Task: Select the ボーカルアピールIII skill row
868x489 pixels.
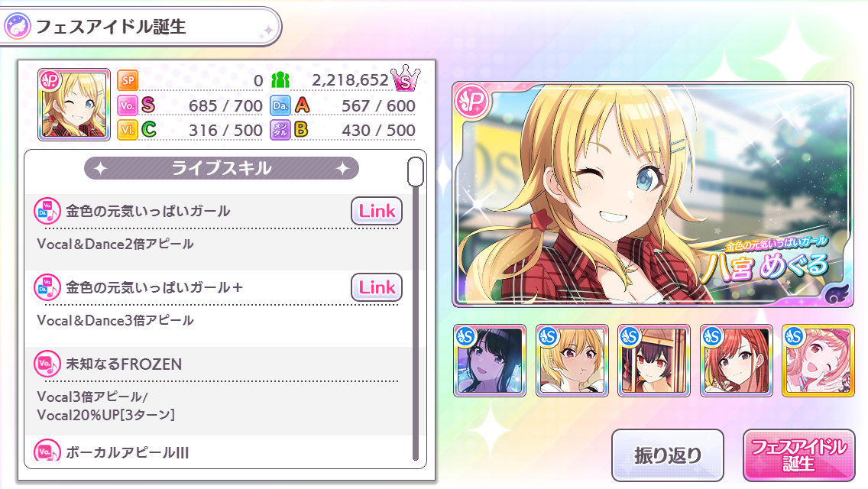Action: pyautogui.click(x=220, y=451)
